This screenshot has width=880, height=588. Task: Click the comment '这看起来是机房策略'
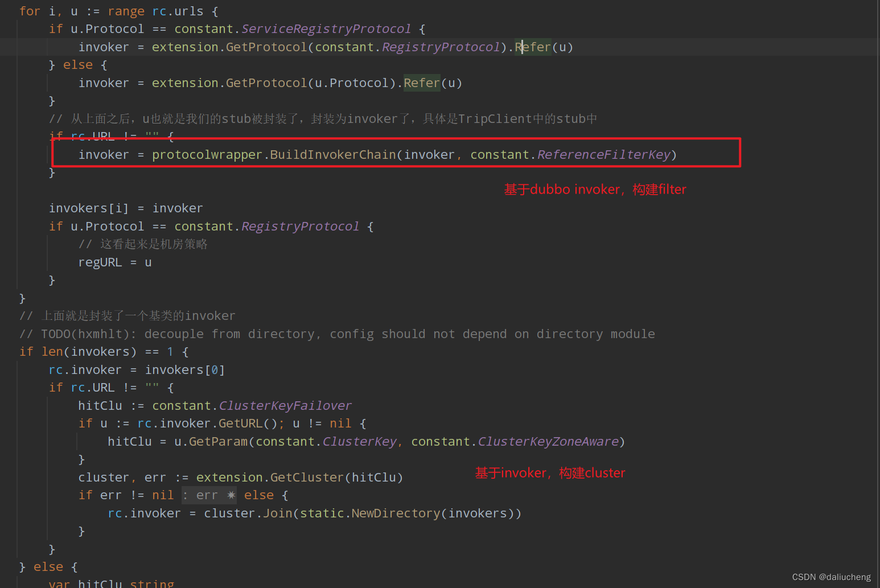point(143,244)
